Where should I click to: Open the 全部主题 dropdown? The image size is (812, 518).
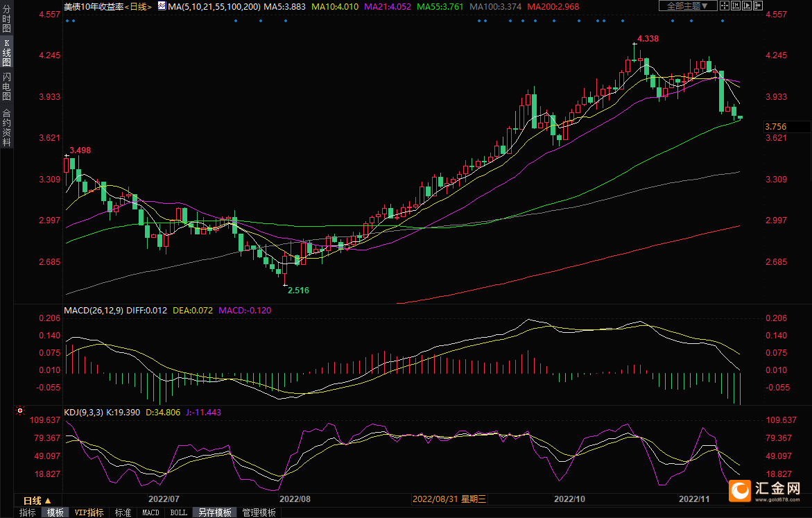[x=688, y=6]
